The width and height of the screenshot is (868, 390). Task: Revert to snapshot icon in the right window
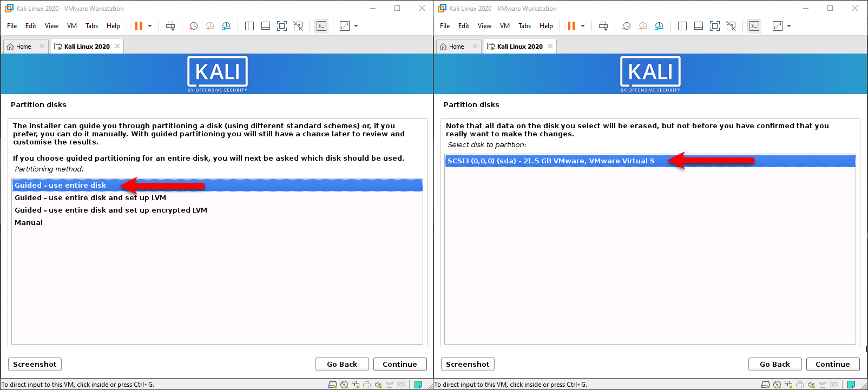coord(643,26)
